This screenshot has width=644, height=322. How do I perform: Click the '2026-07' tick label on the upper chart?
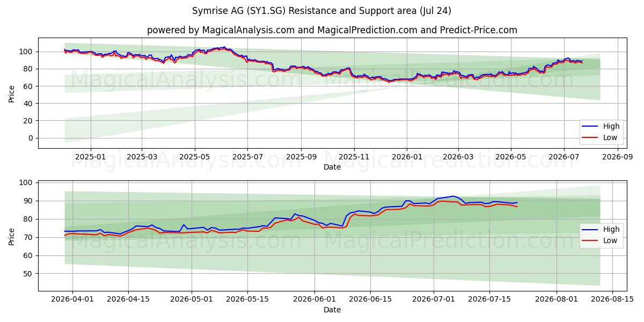coord(564,157)
